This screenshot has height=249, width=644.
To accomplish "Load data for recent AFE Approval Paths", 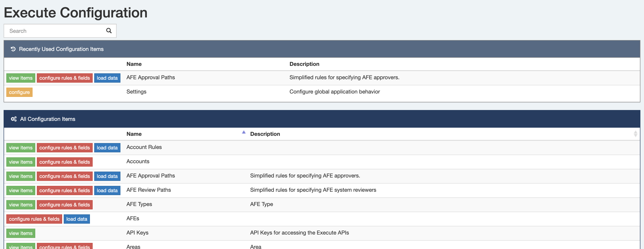I will (107, 78).
